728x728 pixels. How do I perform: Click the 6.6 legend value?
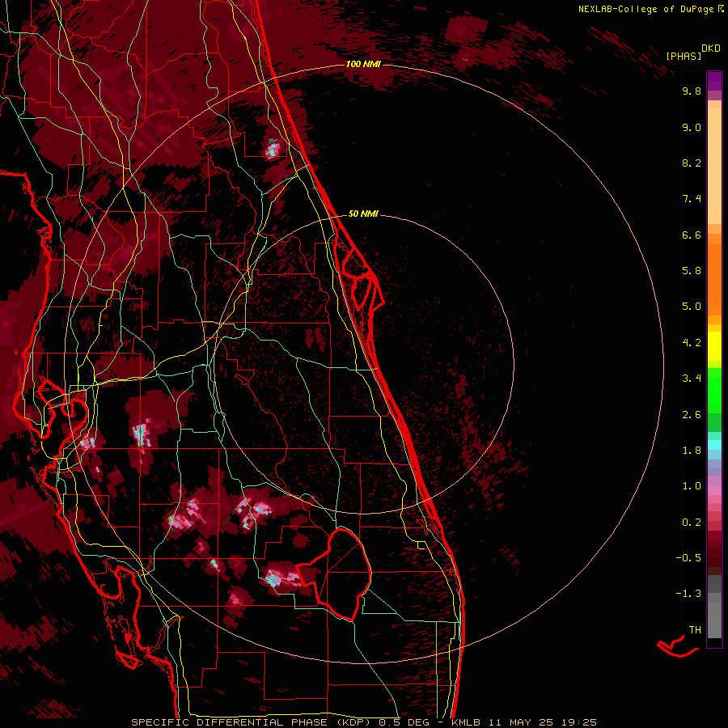(692, 235)
